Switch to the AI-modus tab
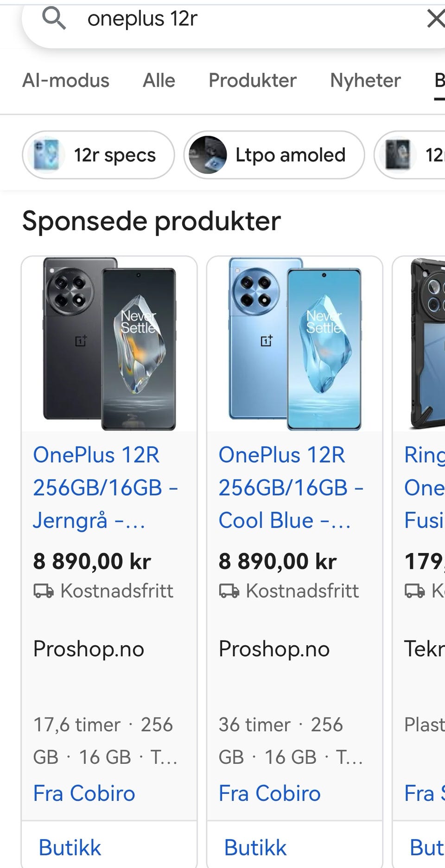The height and width of the screenshot is (868, 445). point(66,81)
